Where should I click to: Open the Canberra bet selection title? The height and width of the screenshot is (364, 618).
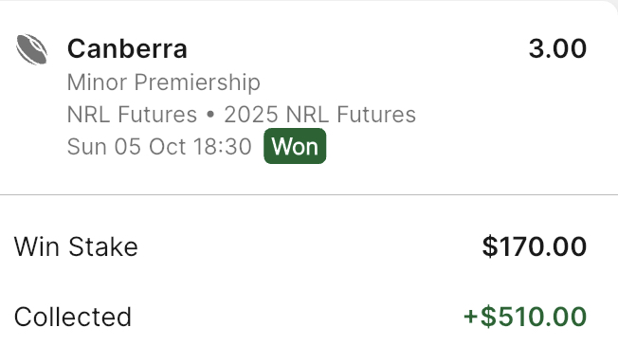(127, 49)
